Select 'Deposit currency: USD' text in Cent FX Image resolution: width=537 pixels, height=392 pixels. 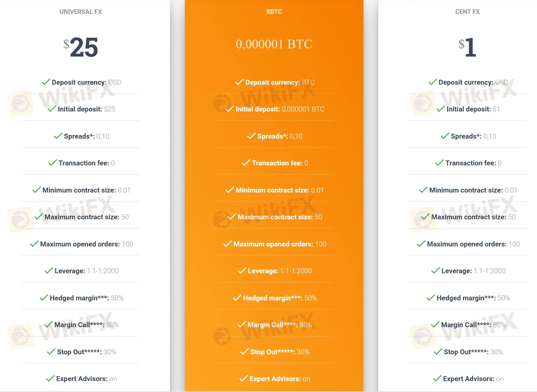[474, 82]
